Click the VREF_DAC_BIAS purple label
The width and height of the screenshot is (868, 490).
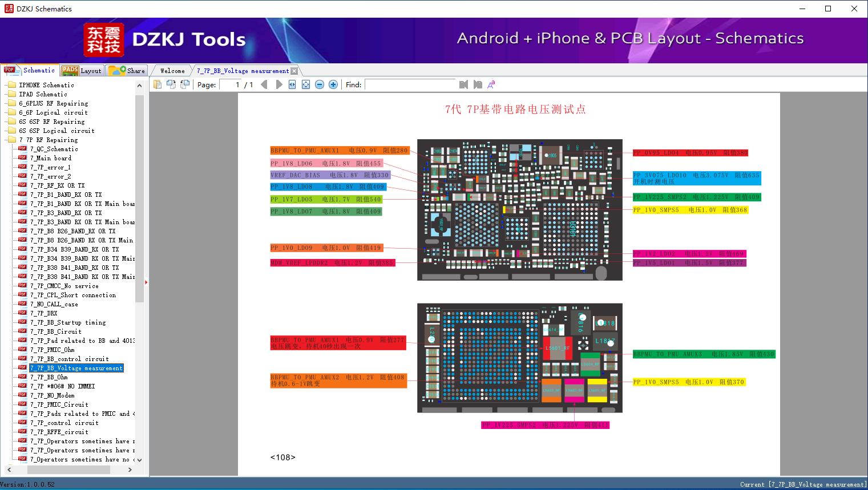[330, 175]
